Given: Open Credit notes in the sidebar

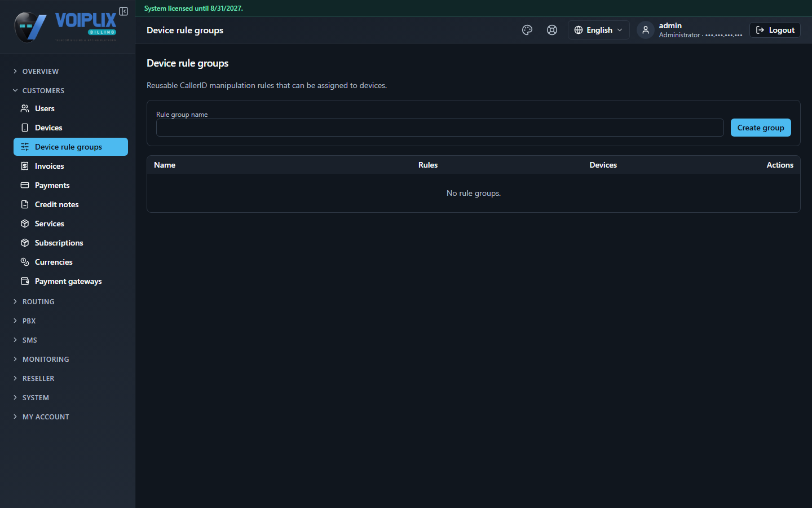Looking at the screenshot, I should 70,204.
